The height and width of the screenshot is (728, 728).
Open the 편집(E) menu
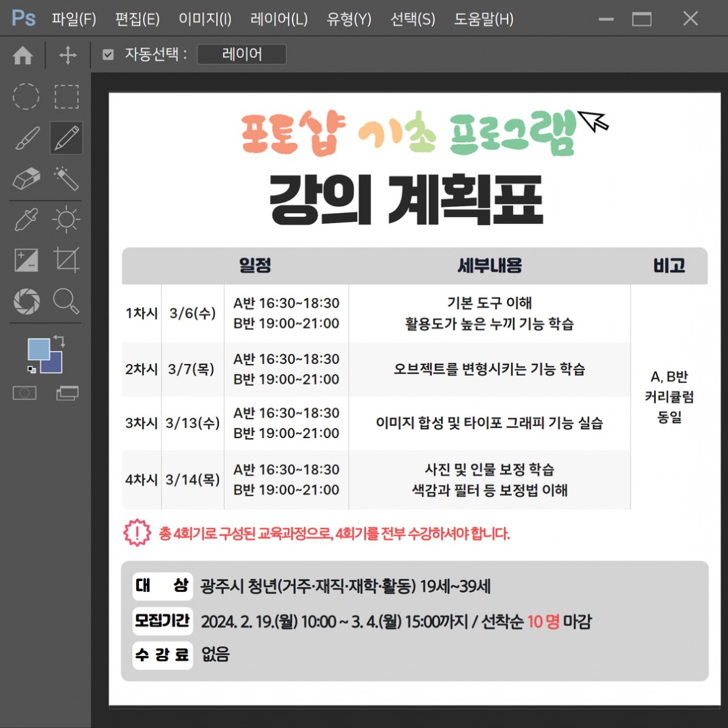137,19
